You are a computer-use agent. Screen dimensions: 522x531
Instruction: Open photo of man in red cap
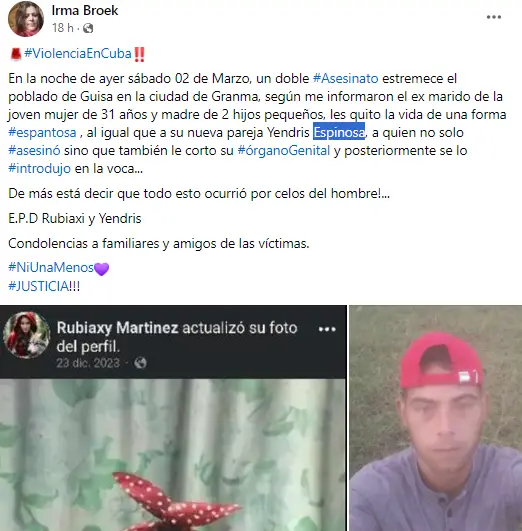click(436, 418)
